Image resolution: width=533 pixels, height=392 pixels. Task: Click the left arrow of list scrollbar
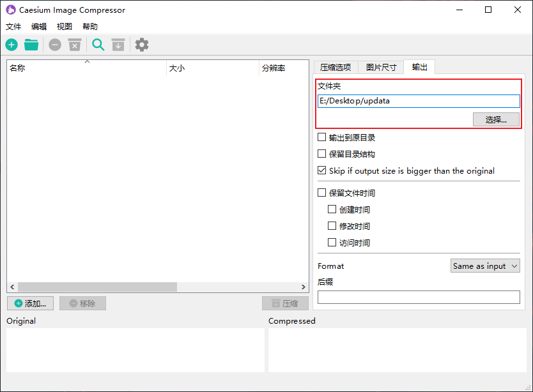click(x=12, y=287)
